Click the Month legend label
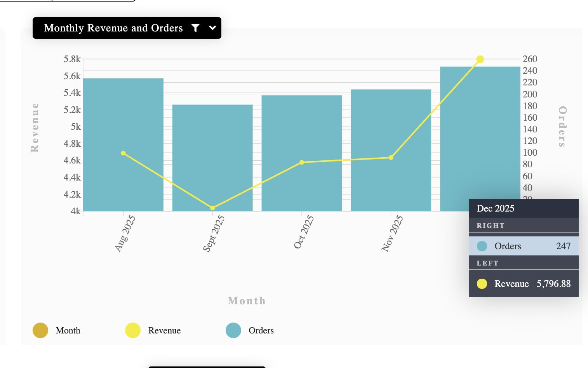The image size is (588, 368). [68, 330]
